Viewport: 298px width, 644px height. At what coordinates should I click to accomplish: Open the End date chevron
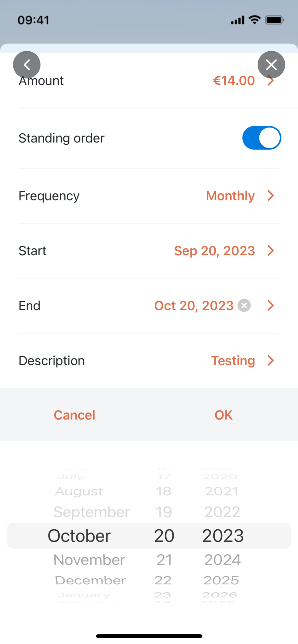pos(271,306)
